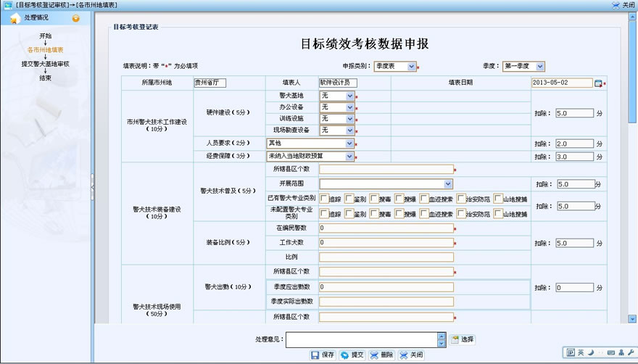Click the 扣除 field showing 3.0
This screenshot has width=638, height=364.
point(574,157)
